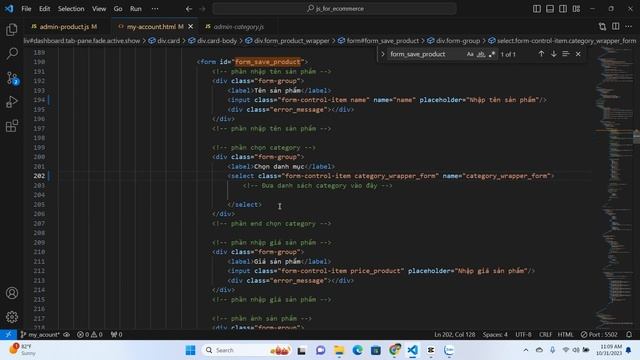Viewport: 640px width, 360px height.
Task: Close the find widget
Action: click(x=578, y=54)
